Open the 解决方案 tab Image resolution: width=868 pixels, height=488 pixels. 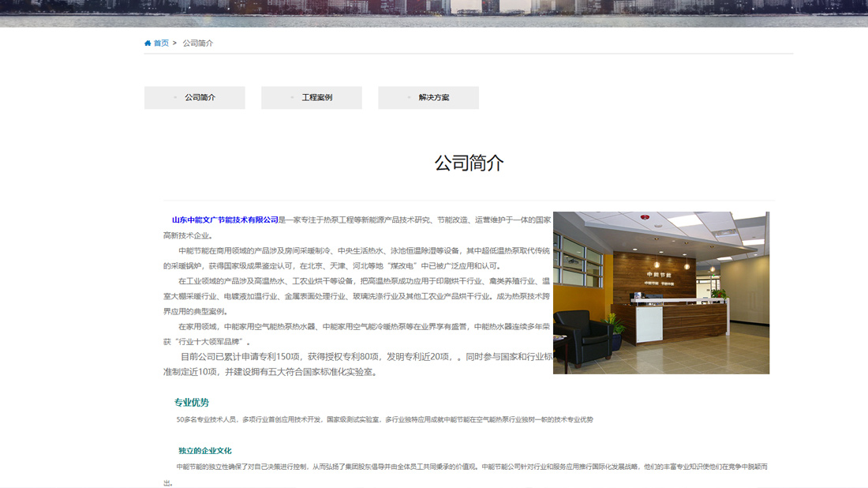[428, 97]
